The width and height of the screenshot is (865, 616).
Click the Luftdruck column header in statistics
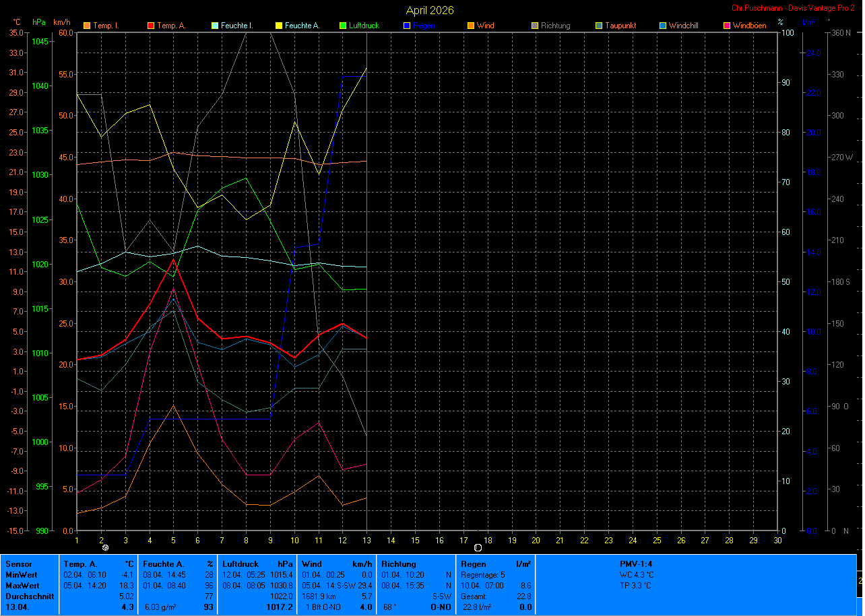(241, 564)
